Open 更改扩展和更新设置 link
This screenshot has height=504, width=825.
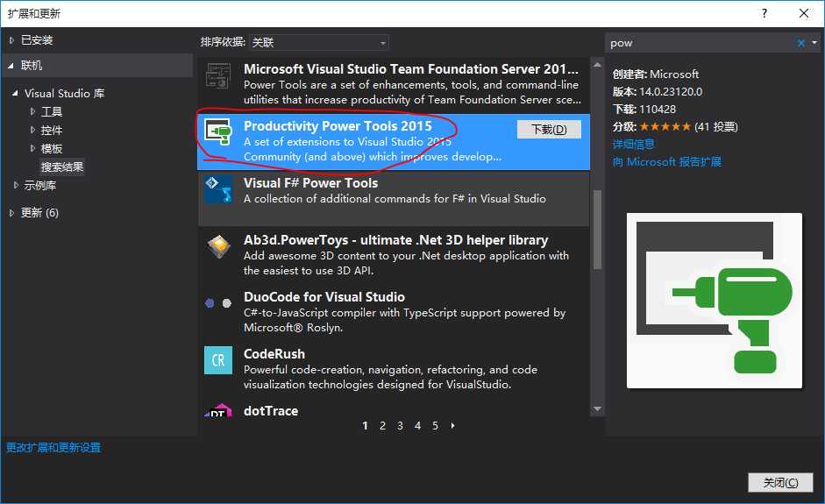pos(53,448)
